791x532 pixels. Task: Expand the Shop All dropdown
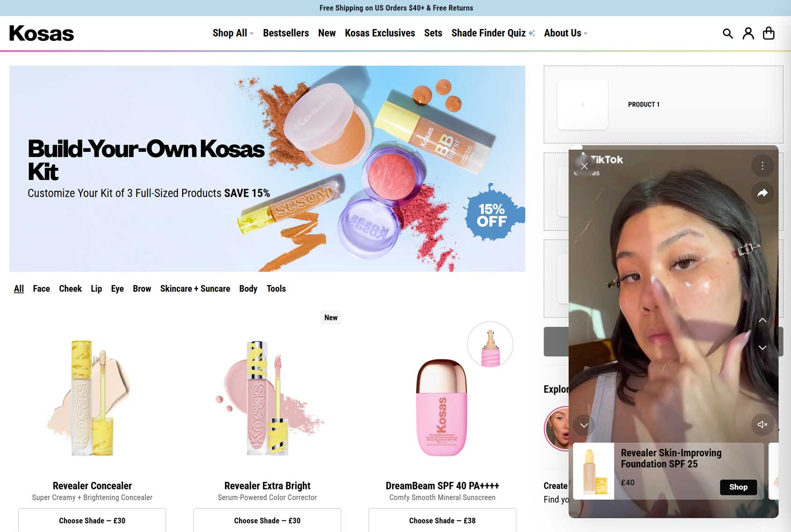point(233,33)
